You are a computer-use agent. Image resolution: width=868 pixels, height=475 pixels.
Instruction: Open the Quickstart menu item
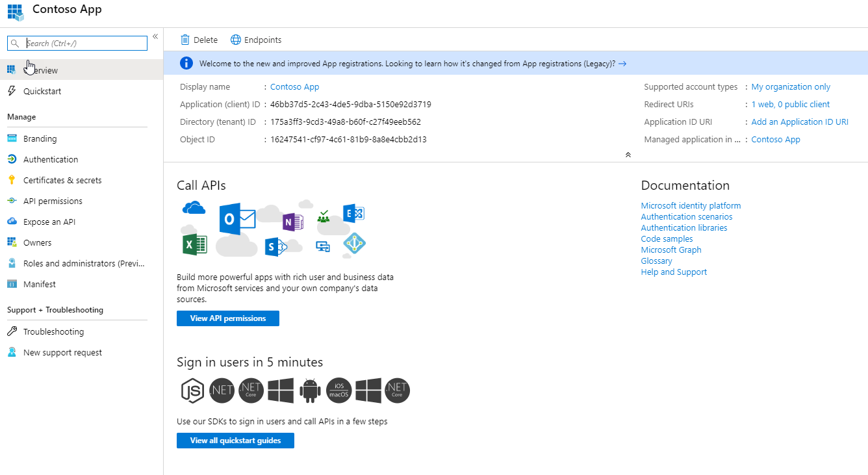pyautogui.click(x=81, y=91)
